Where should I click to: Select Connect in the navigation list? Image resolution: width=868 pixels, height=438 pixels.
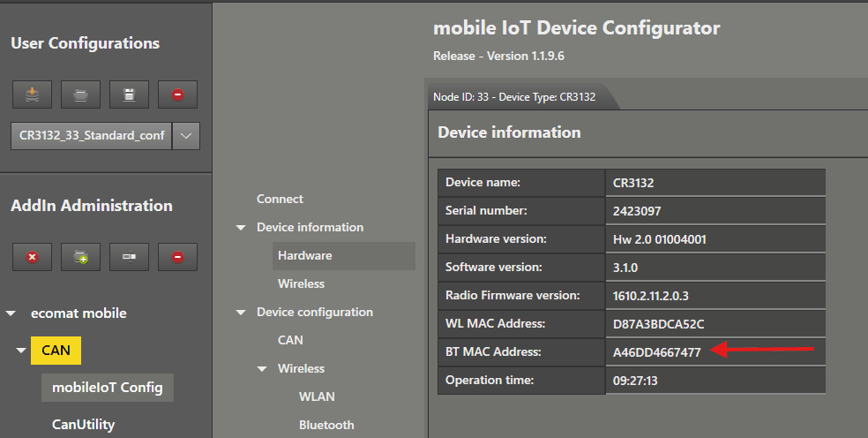280,199
